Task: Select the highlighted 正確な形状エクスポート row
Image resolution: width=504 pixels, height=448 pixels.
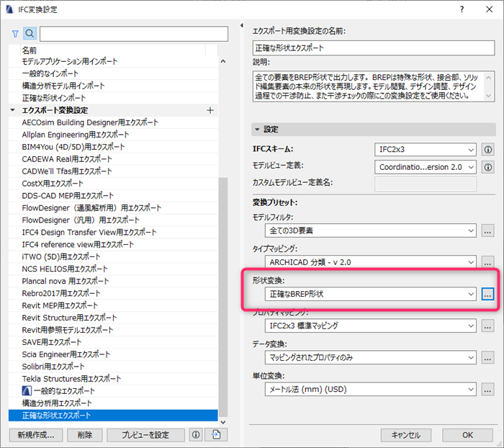Action: pyautogui.click(x=113, y=416)
